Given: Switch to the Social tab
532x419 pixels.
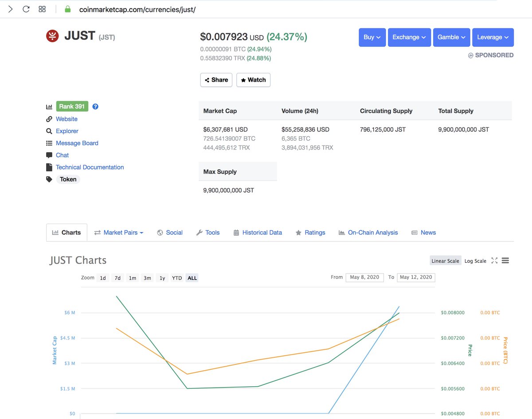Looking at the screenshot, I should pyautogui.click(x=170, y=233).
